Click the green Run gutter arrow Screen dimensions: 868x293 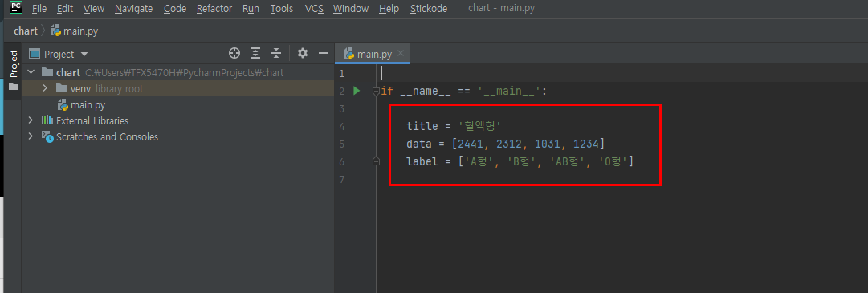click(x=357, y=91)
